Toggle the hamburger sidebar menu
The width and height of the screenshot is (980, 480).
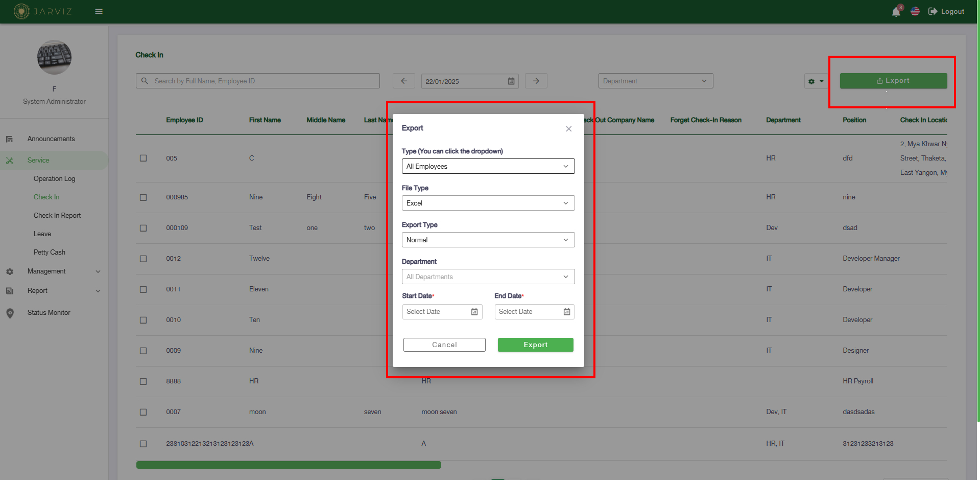point(99,11)
